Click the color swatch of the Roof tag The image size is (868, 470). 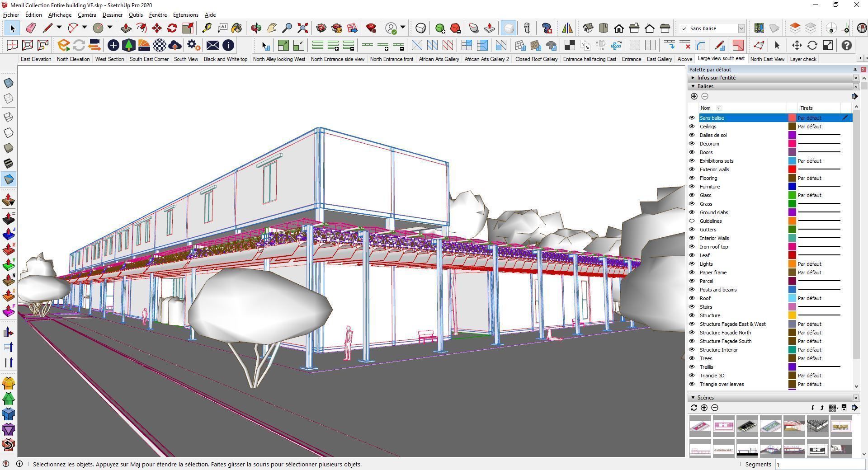792,298
